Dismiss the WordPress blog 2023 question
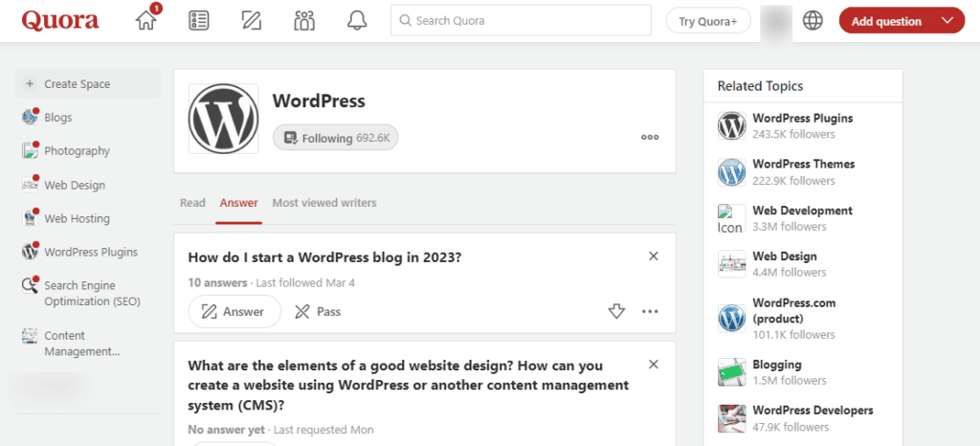Viewport: 980px width, 446px height. (x=654, y=256)
